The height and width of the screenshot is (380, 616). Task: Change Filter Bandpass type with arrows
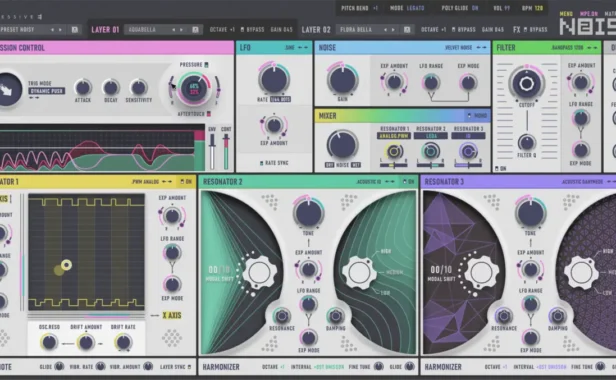pos(592,48)
